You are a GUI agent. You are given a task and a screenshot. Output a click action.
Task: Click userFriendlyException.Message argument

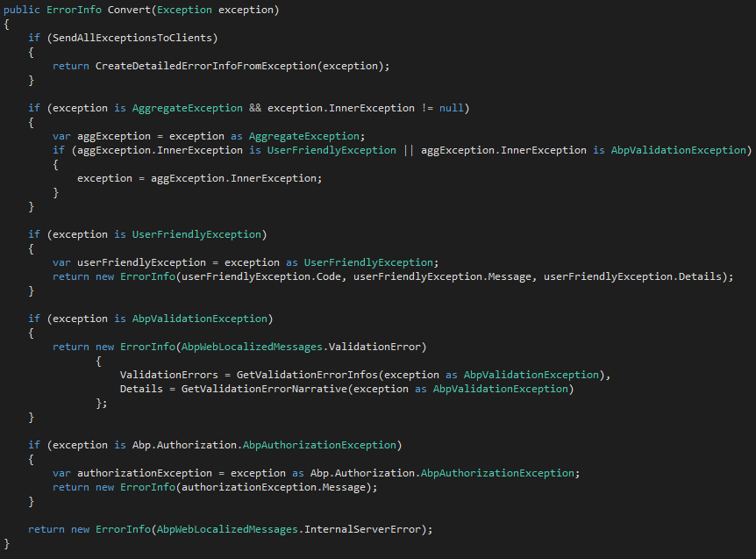coord(442,276)
